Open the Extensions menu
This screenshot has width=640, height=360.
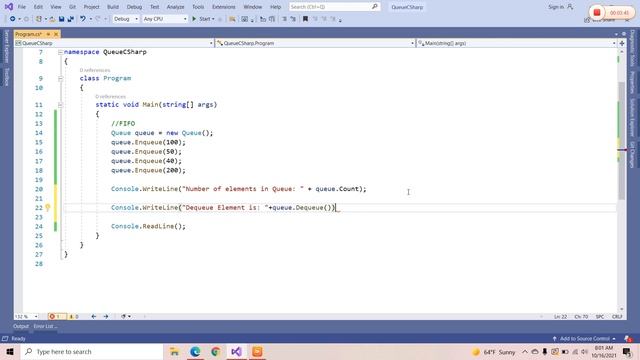(224, 7)
